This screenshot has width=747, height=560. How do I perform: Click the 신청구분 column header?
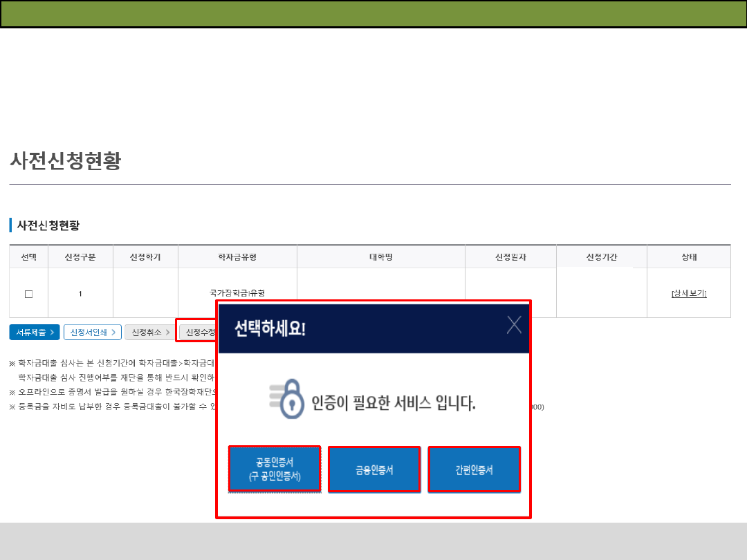click(80, 257)
